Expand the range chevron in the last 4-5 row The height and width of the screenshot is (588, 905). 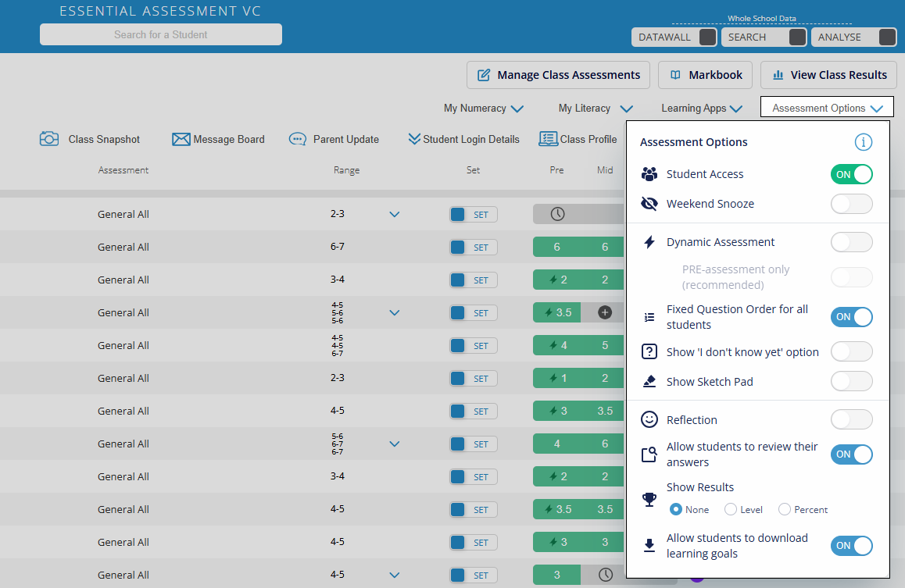click(x=394, y=576)
